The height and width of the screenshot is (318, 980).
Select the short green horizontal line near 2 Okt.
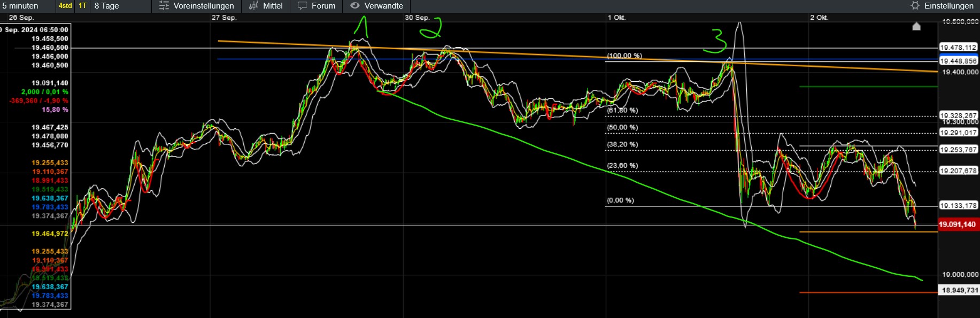coord(868,87)
